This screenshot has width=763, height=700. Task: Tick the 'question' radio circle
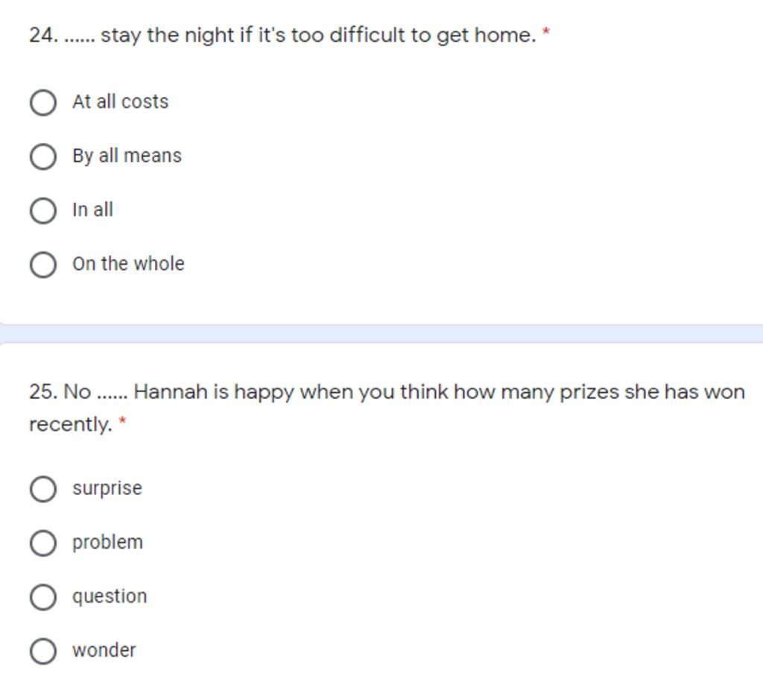[42, 597]
